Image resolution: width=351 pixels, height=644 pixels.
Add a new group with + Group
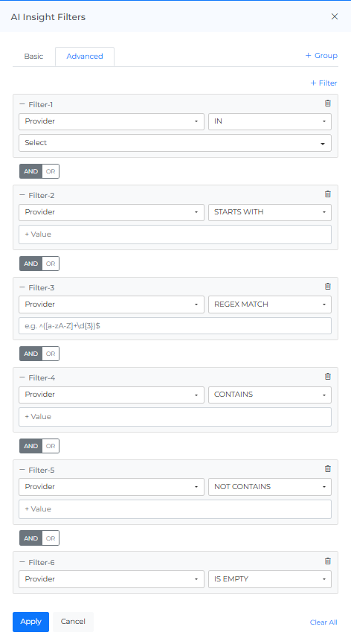coord(321,55)
